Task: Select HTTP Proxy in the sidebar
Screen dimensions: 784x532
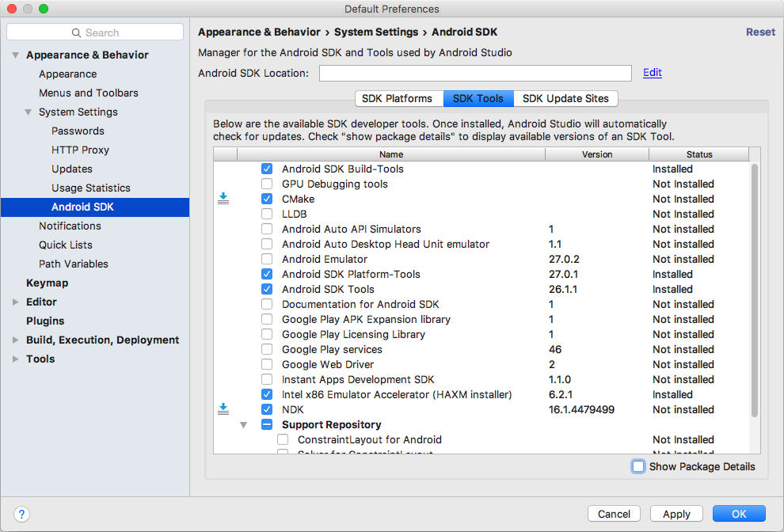Action: (x=81, y=150)
